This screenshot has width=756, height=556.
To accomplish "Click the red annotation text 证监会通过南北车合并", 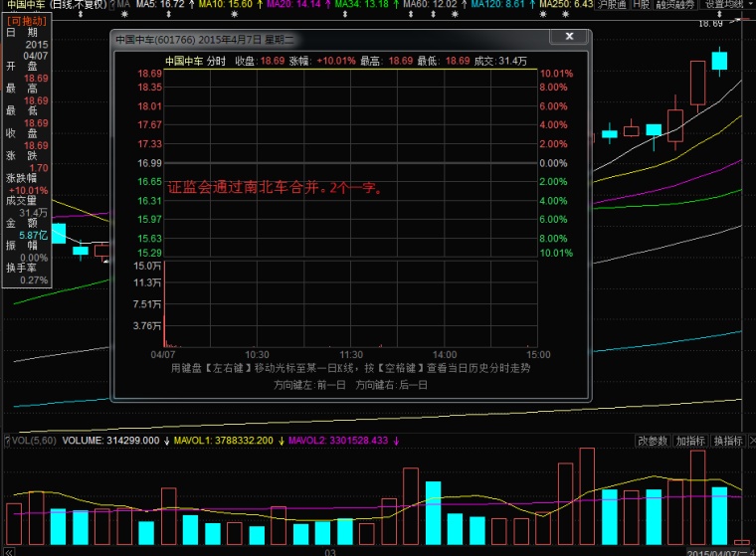I will click(275, 187).
